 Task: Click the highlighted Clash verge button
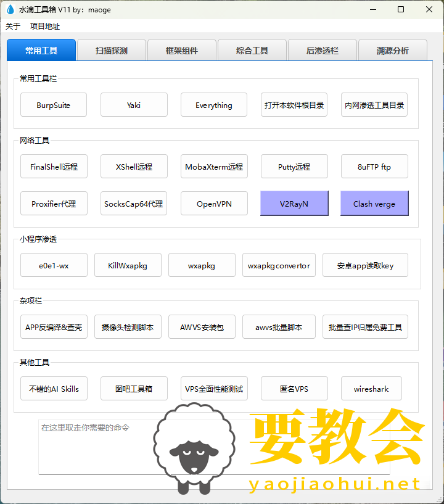pyautogui.click(x=374, y=204)
